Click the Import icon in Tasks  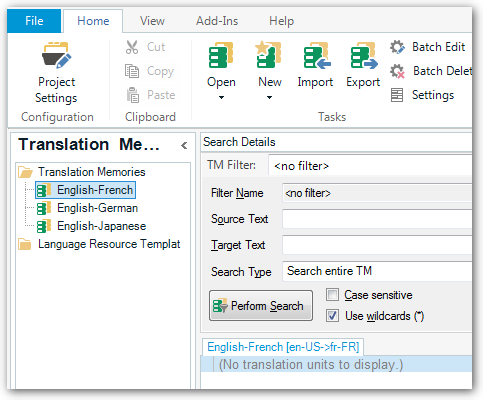click(x=317, y=55)
